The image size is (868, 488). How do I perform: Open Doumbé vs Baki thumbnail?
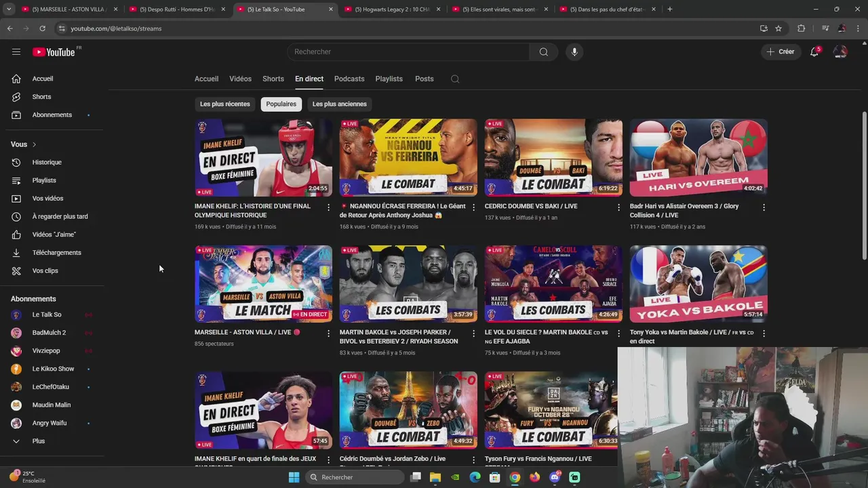(553, 158)
